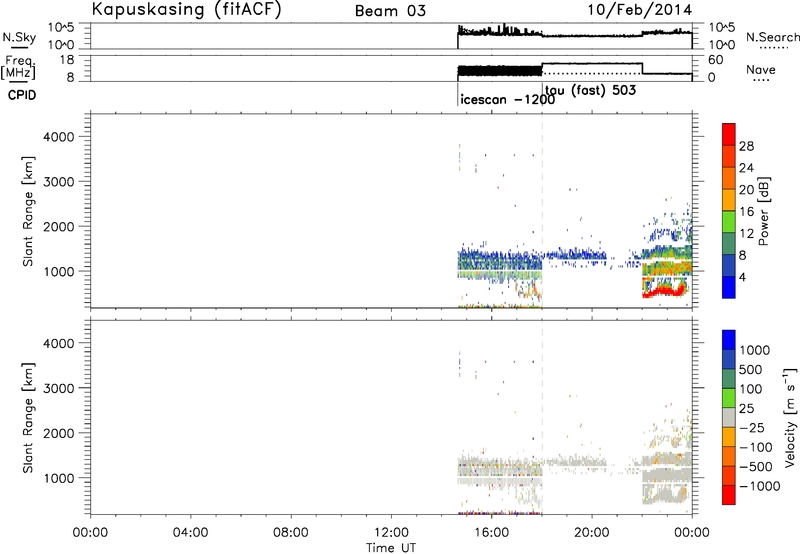The height and width of the screenshot is (554, 800).
Task: Click the red top of the power colorbar
Action: click(729, 134)
